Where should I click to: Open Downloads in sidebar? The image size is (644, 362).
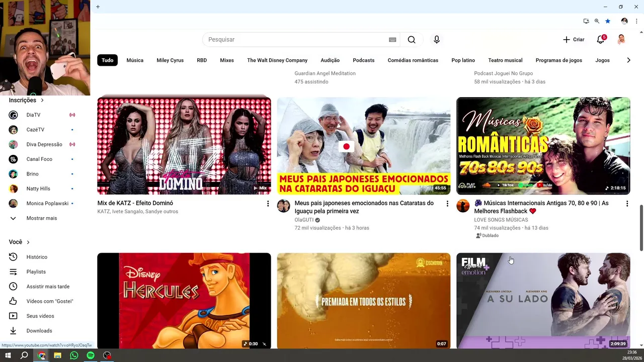pyautogui.click(x=41, y=331)
